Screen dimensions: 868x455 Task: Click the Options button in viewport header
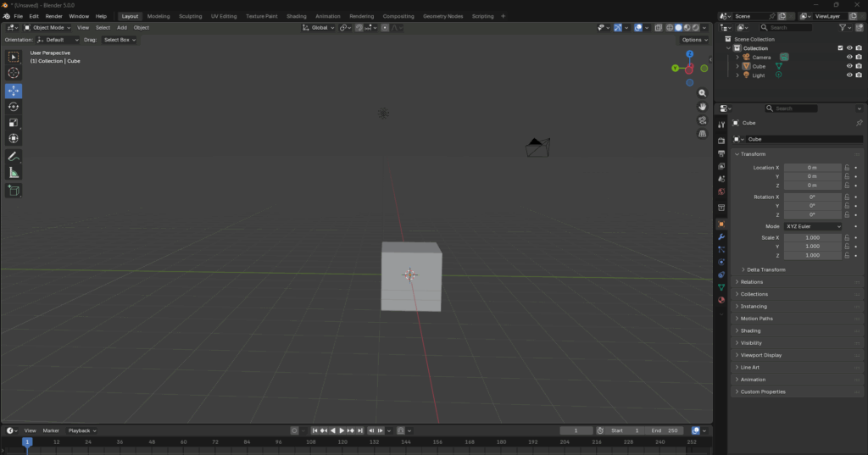click(x=693, y=40)
